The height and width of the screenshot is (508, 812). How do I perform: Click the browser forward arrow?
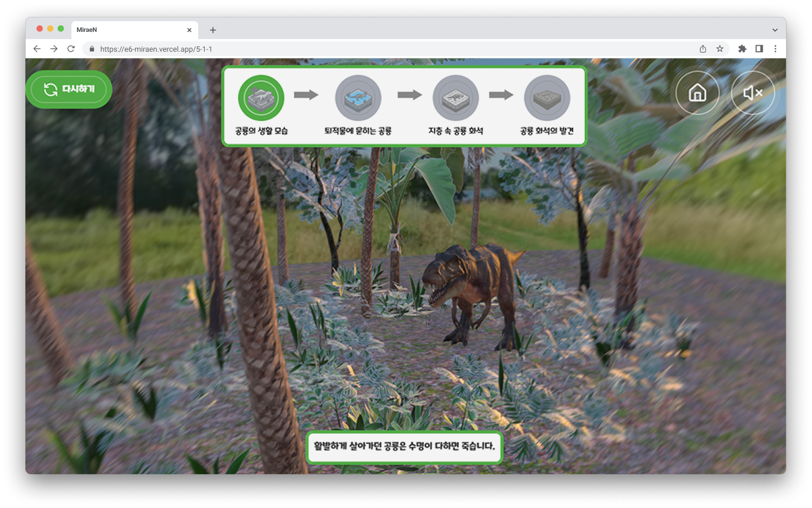pyautogui.click(x=54, y=49)
